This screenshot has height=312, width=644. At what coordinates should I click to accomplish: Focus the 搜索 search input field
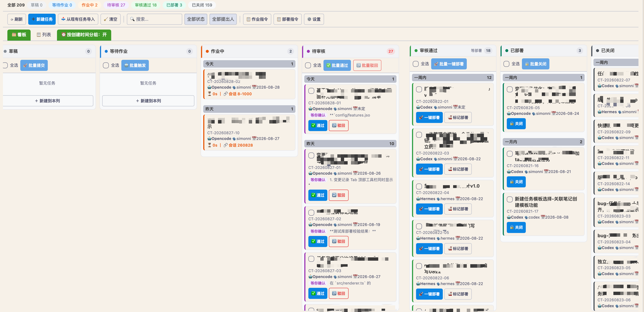tap(155, 19)
